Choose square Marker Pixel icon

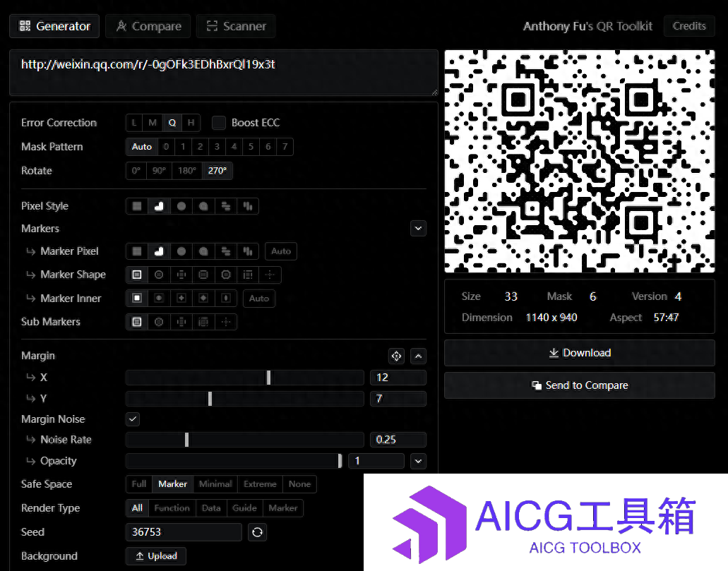pos(137,251)
